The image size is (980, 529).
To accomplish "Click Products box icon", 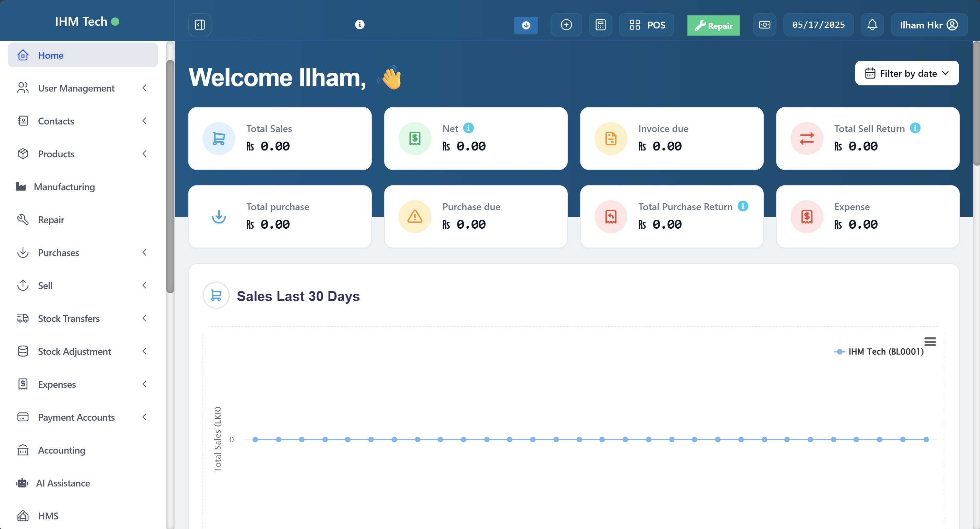I will pos(23,154).
